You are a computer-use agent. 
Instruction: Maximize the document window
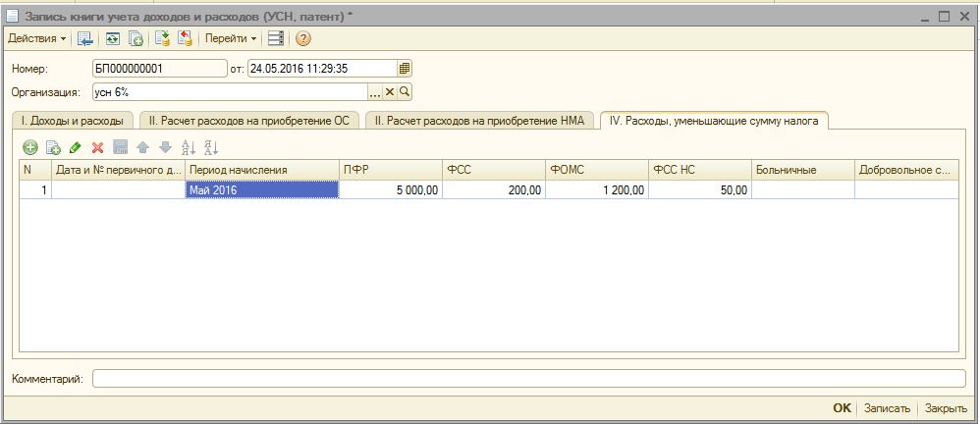tap(945, 17)
